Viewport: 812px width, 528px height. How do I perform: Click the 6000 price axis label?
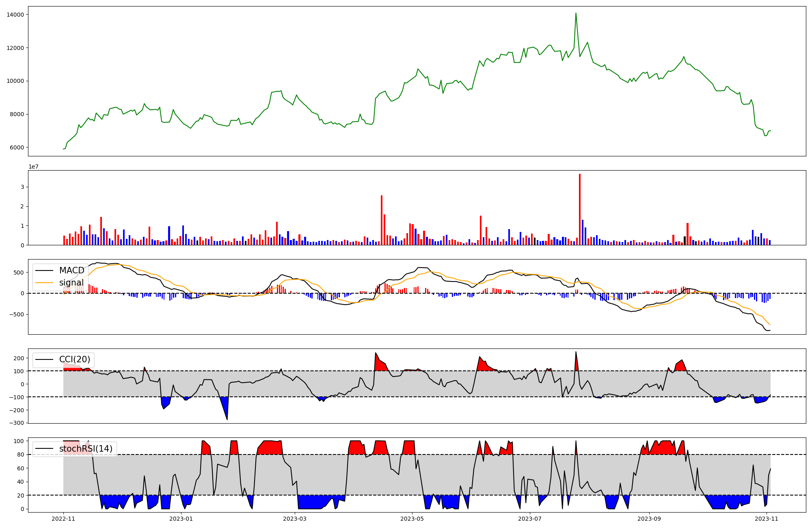point(17,147)
